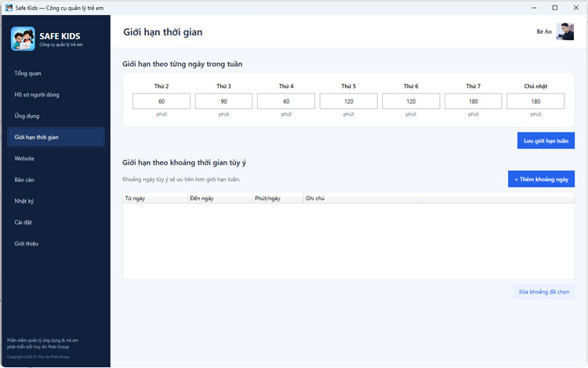Click the Từ ngày column header

(x=155, y=198)
